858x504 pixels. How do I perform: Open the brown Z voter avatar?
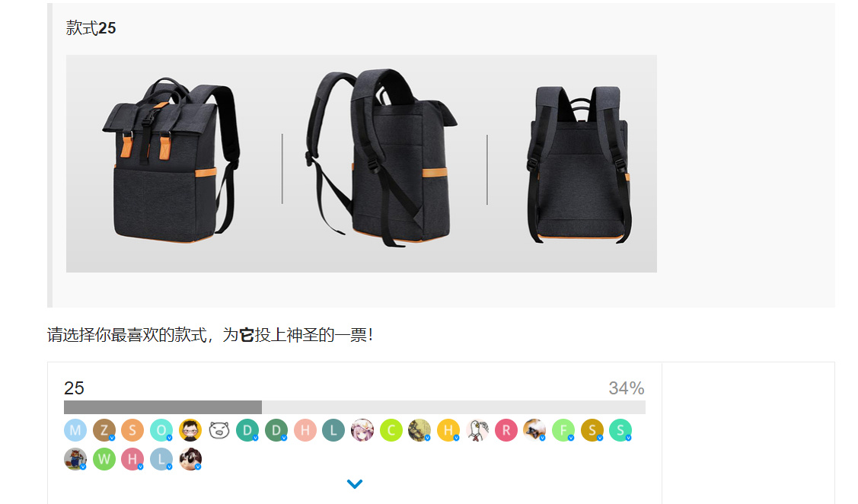pos(104,430)
